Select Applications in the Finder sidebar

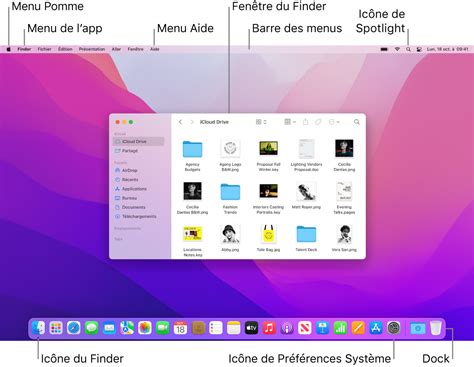(x=138, y=189)
